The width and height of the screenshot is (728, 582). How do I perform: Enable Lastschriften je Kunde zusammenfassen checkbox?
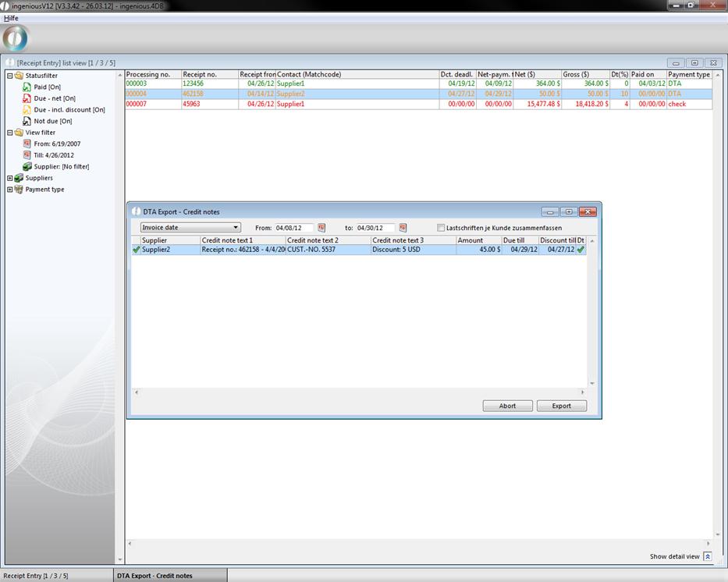(x=441, y=228)
